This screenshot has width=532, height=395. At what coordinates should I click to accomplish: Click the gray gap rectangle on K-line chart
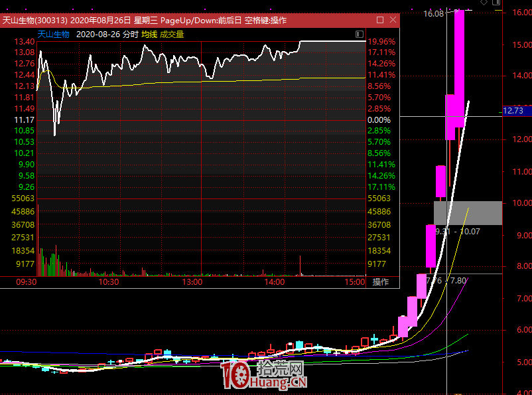tap(468, 213)
